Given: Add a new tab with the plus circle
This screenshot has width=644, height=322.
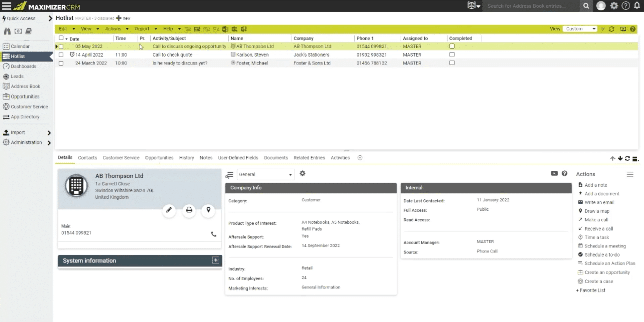Looking at the screenshot, I should tap(360, 158).
